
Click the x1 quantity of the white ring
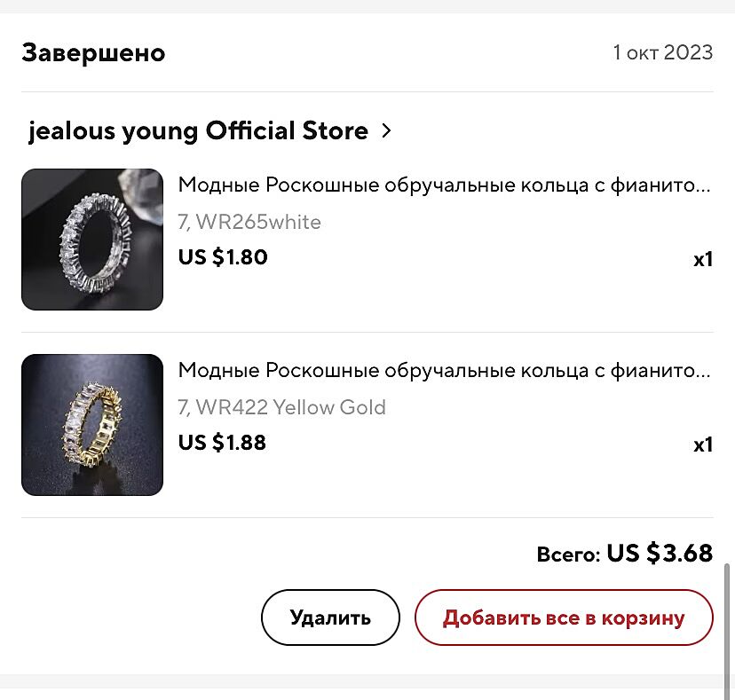tap(703, 260)
